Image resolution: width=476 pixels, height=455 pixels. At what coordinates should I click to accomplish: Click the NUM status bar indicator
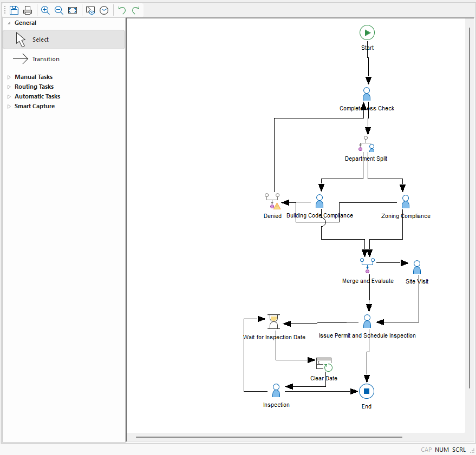coord(442,450)
